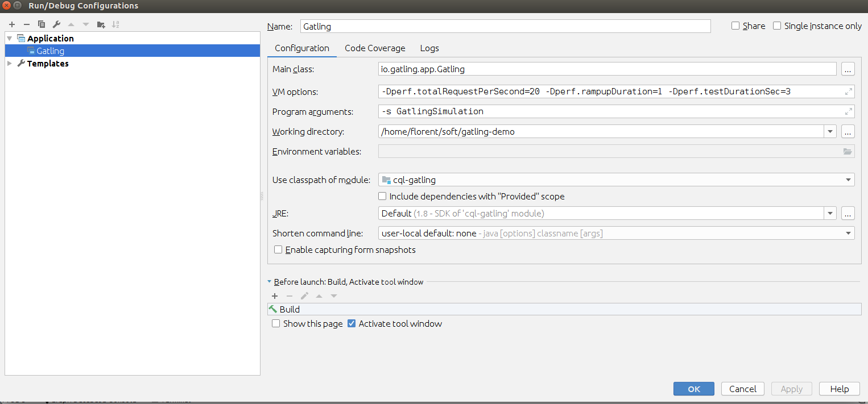The height and width of the screenshot is (404, 868).
Task: Uncheck Activate tool window
Action: coord(352,323)
